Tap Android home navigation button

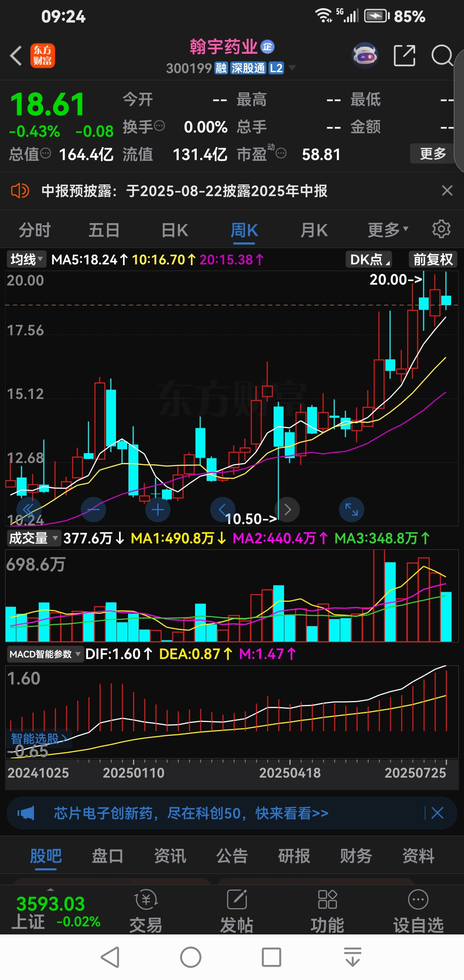pos(191,957)
